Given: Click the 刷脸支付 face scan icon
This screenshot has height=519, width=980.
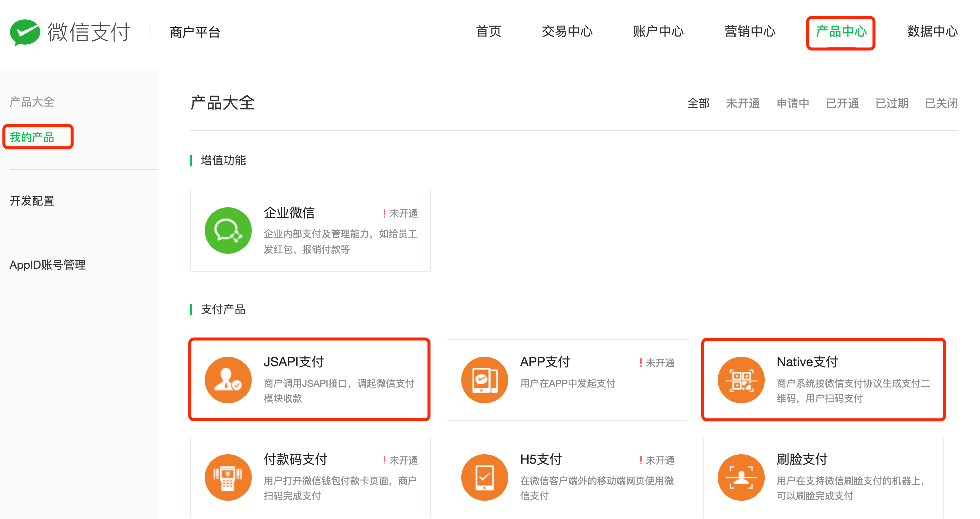Looking at the screenshot, I should tap(741, 477).
